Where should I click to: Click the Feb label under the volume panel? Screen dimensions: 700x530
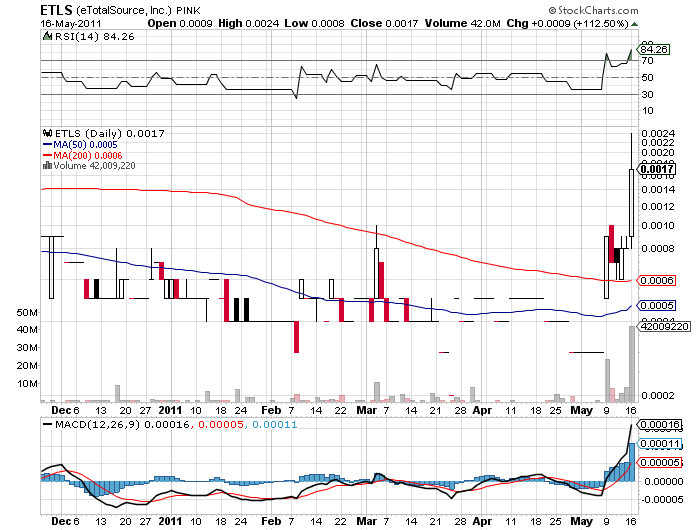coord(271,410)
